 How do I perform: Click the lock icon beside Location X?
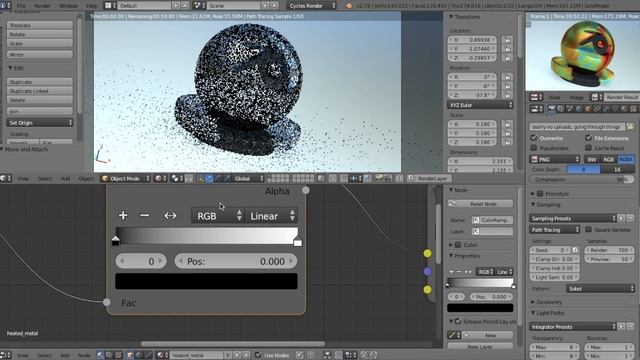507,40
